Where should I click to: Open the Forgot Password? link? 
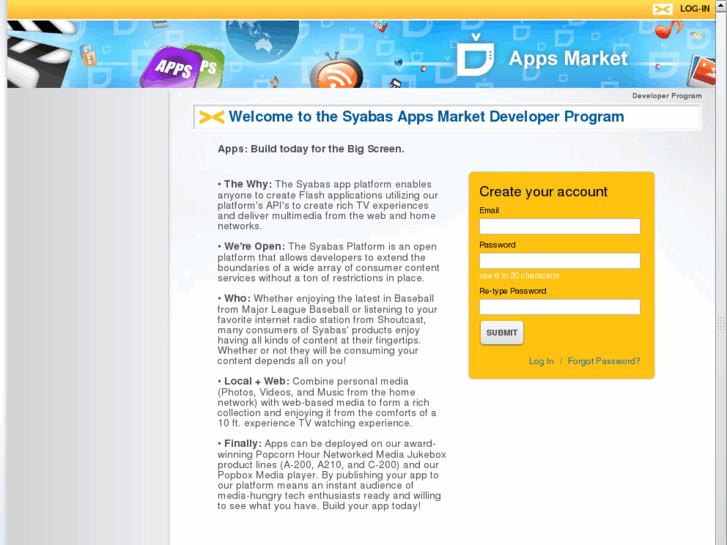604,361
